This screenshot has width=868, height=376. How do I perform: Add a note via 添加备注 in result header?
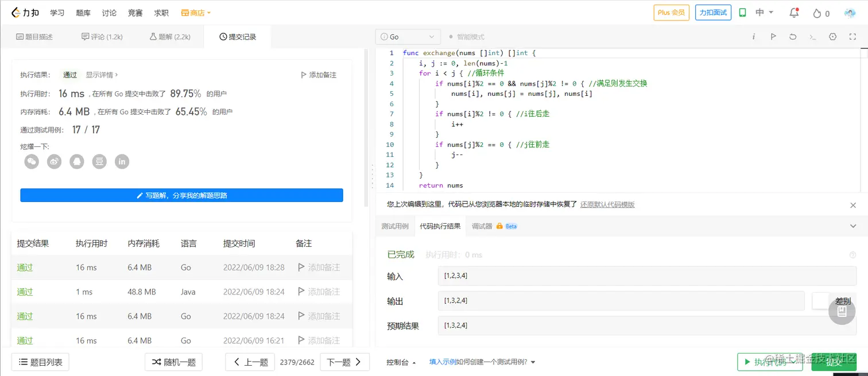pos(319,75)
